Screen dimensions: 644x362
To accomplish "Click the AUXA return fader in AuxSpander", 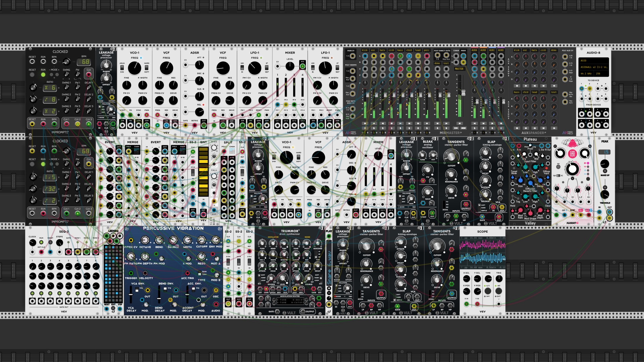I will [x=477, y=102].
